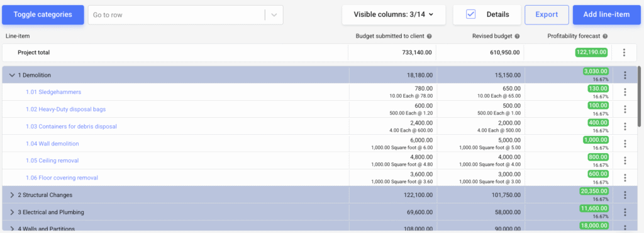Image resolution: width=644 pixels, height=233 pixels.
Task: Open three-dot menu for Sledgehammers line
Action: pos(625,92)
